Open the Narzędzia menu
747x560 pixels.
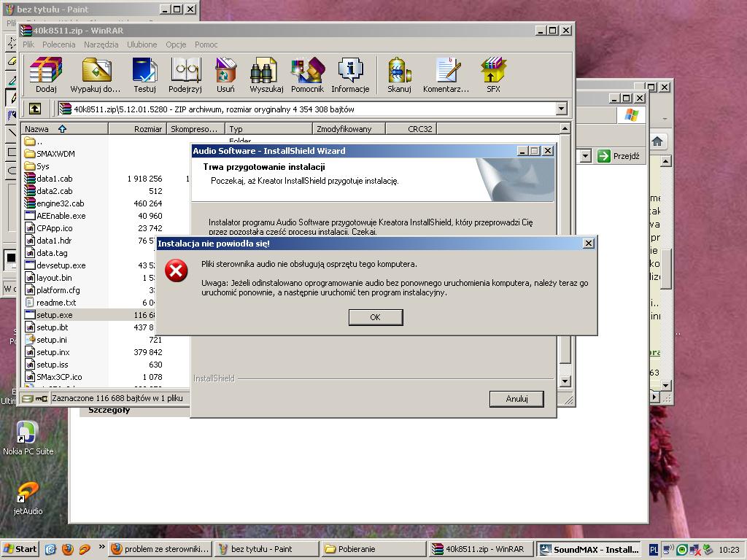coord(101,44)
